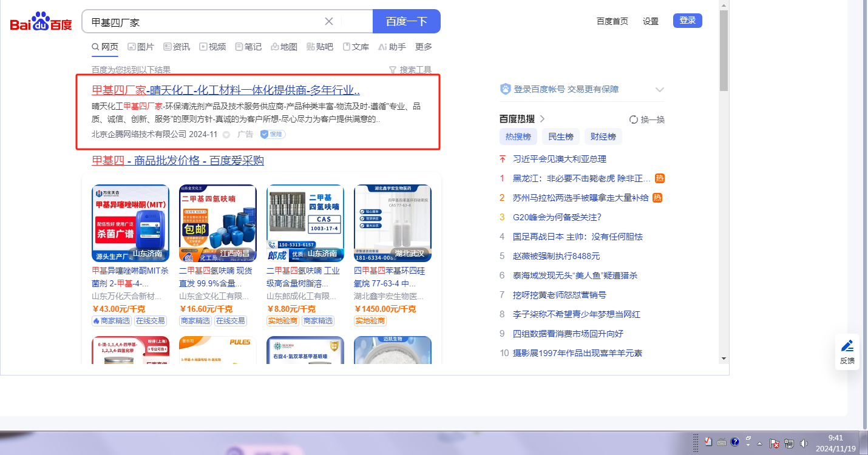
Task: Open hot search 赵薇被强制执行8488元
Action: click(x=556, y=256)
